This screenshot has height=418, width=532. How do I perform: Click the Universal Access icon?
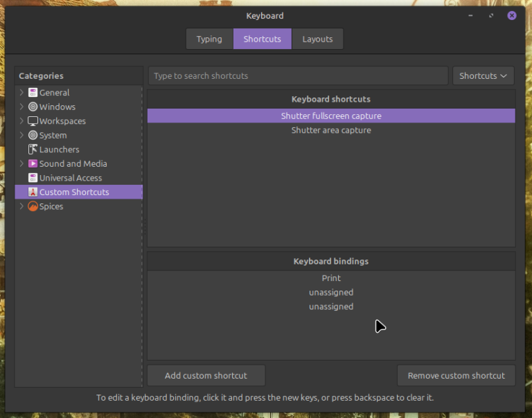33,178
